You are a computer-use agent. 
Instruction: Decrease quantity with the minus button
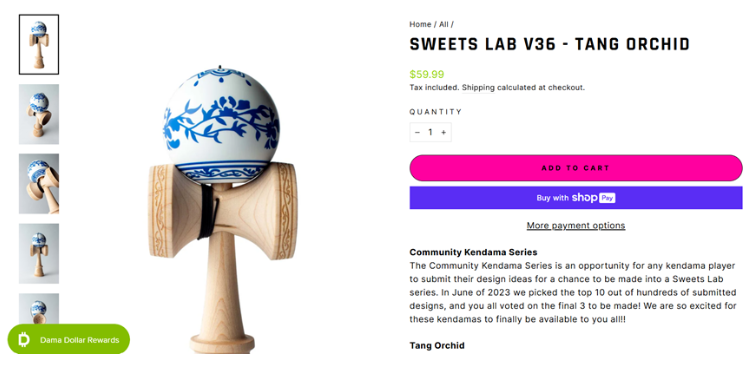417,132
